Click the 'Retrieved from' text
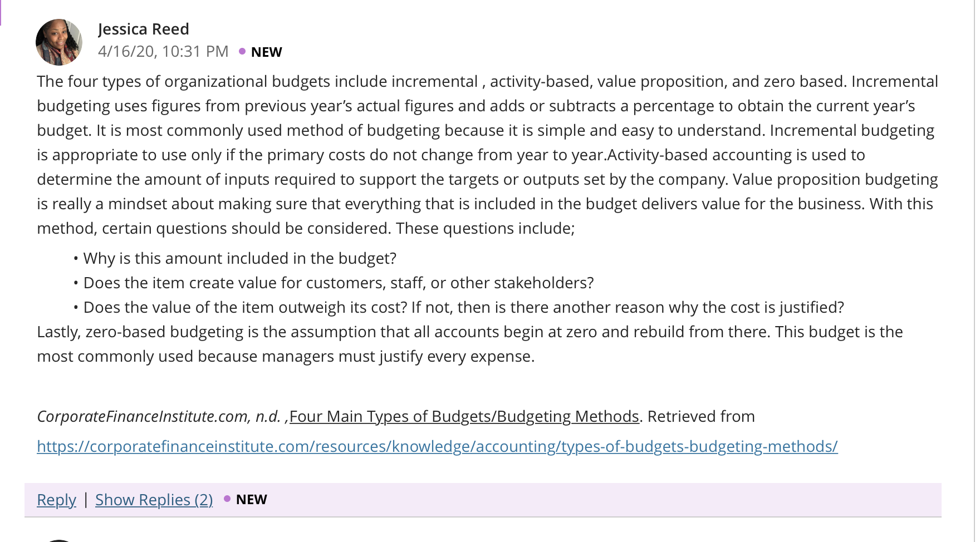The image size is (980, 542). click(701, 416)
